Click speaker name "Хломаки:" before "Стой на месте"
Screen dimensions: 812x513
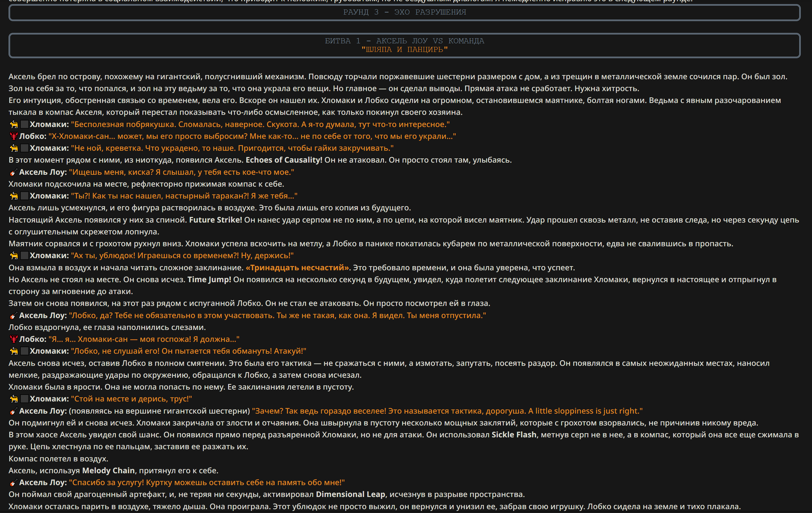click(49, 399)
